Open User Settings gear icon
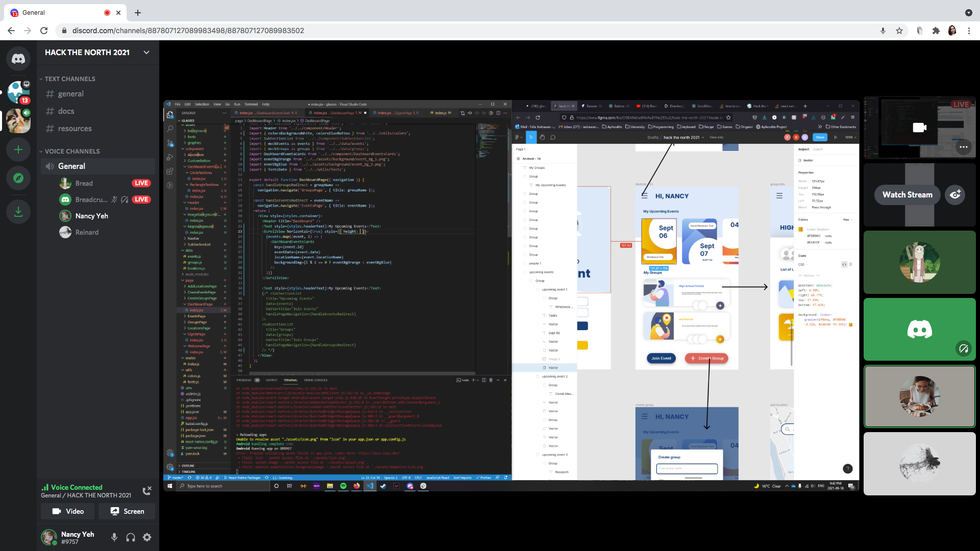This screenshot has height=551, width=980. point(147,537)
